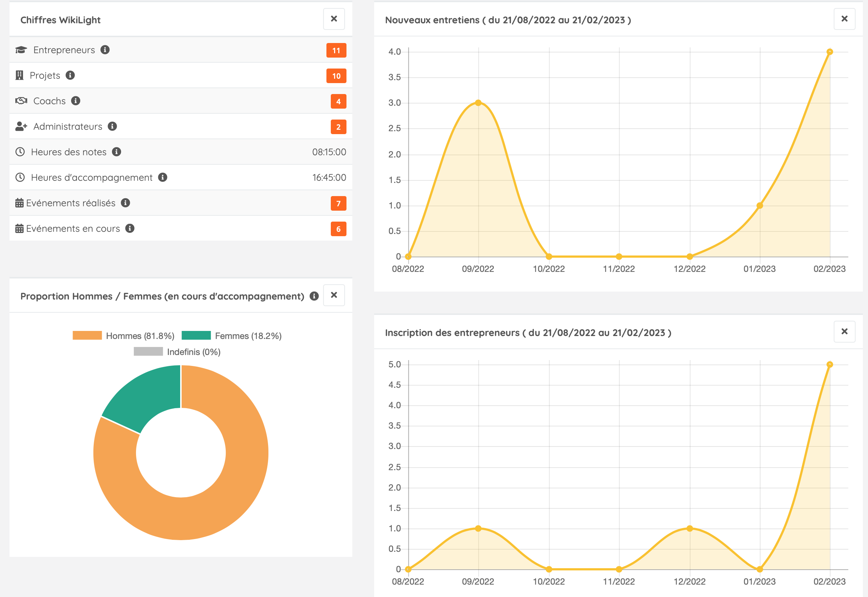
Task: Click the Nouveaux entretiens chart title
Action: coord(508,20)
